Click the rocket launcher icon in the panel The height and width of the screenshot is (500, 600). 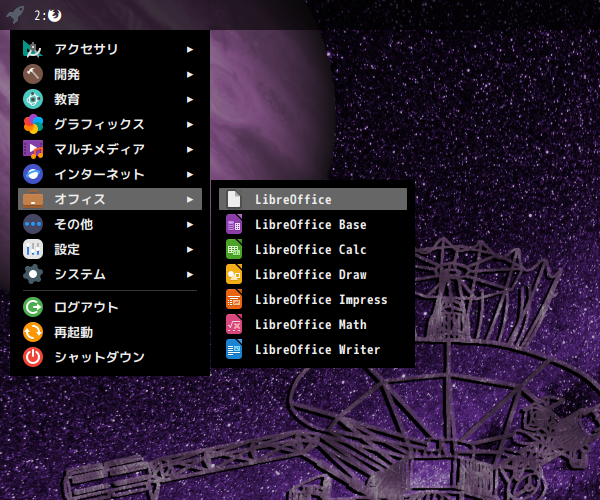(x=15, y=15)
